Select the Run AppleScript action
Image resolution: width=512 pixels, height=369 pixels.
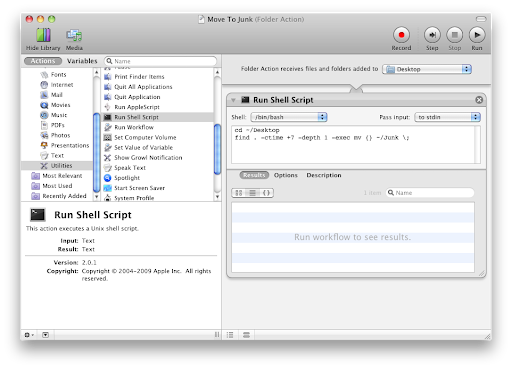click(137, 107)
